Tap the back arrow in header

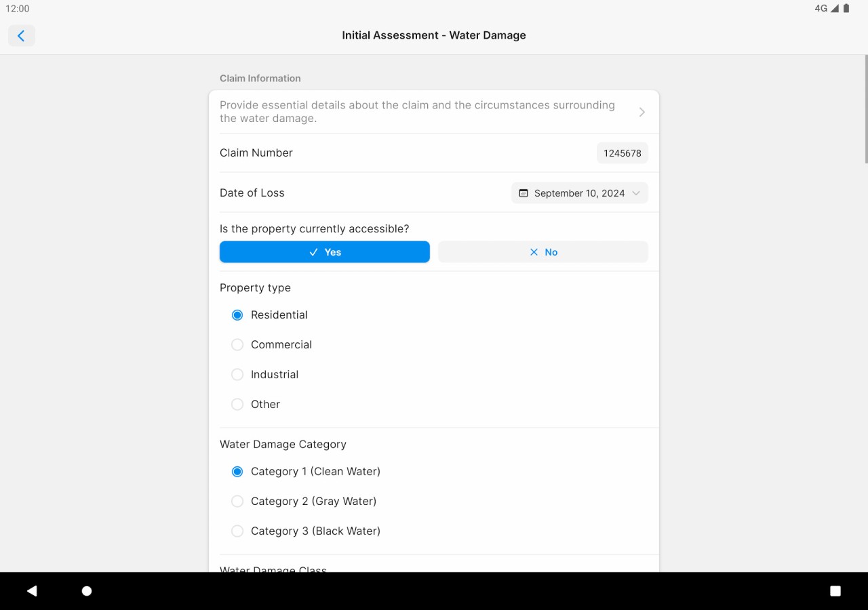tap(21, 36)
